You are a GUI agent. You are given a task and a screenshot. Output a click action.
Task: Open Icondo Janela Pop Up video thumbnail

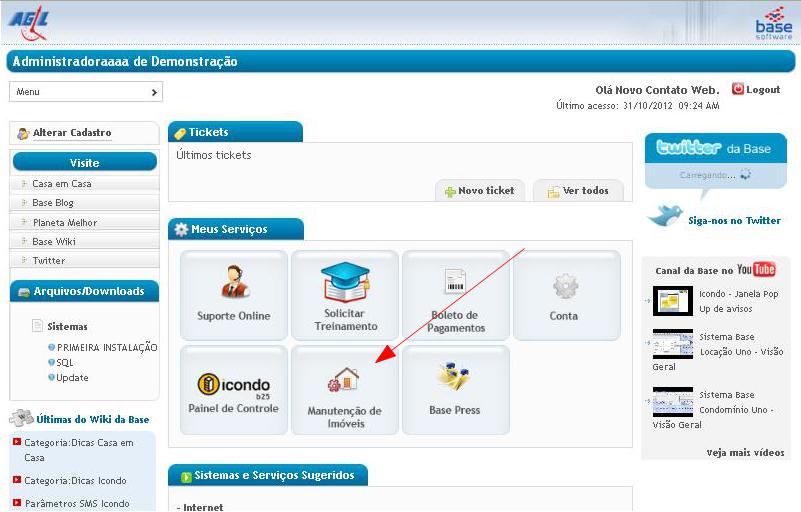[673, 300]
